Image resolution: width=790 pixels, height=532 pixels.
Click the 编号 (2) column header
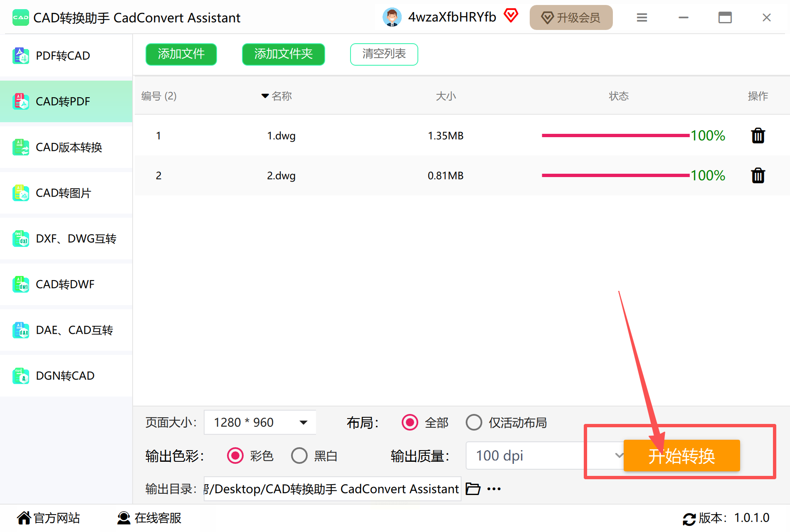159,96
